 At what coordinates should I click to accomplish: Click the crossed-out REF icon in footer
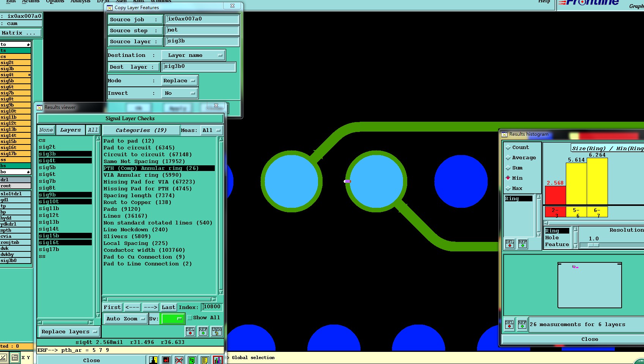pyautogui.click(x=179, y=360)
